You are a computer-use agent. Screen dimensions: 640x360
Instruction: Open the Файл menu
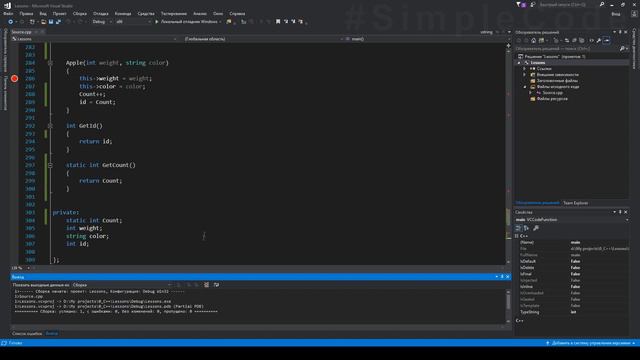pos(8,13)
